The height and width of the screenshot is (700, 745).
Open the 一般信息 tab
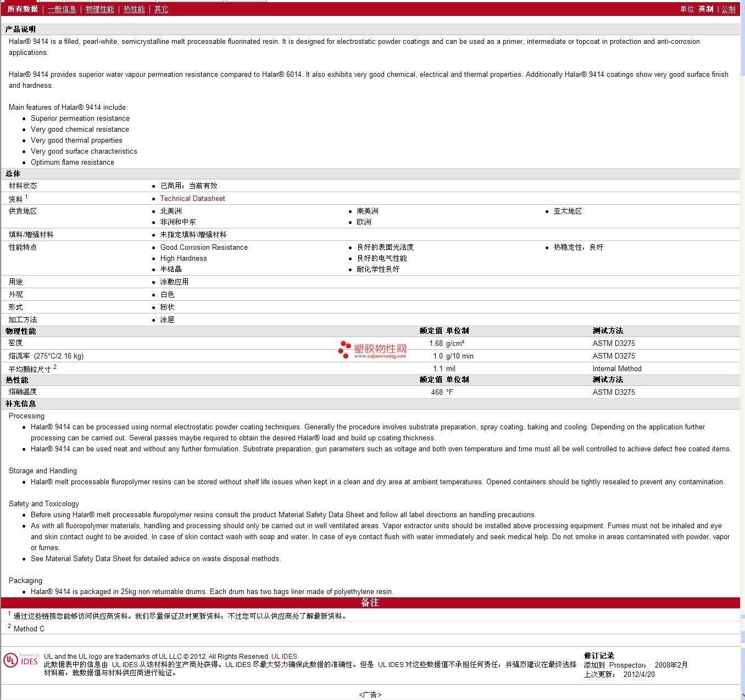coord(62,9)
